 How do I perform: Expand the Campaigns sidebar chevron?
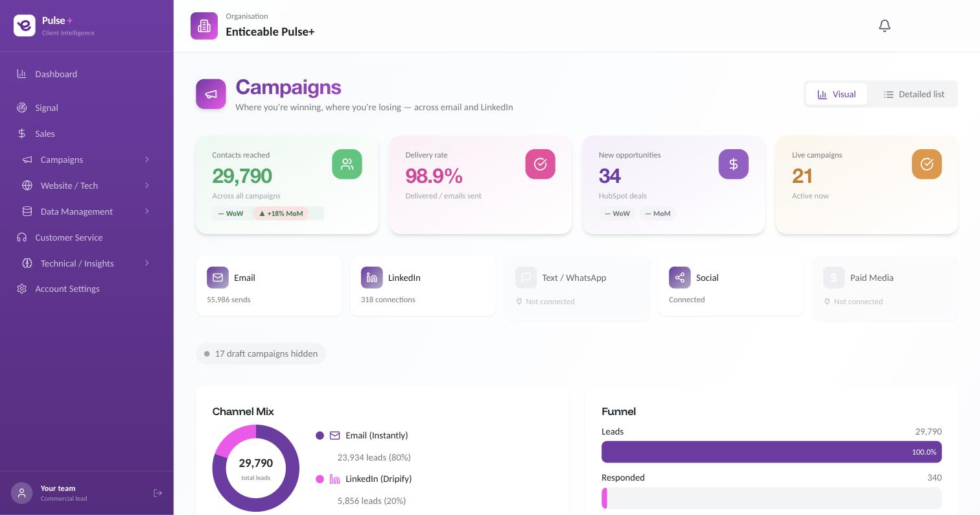click(147, 160)
